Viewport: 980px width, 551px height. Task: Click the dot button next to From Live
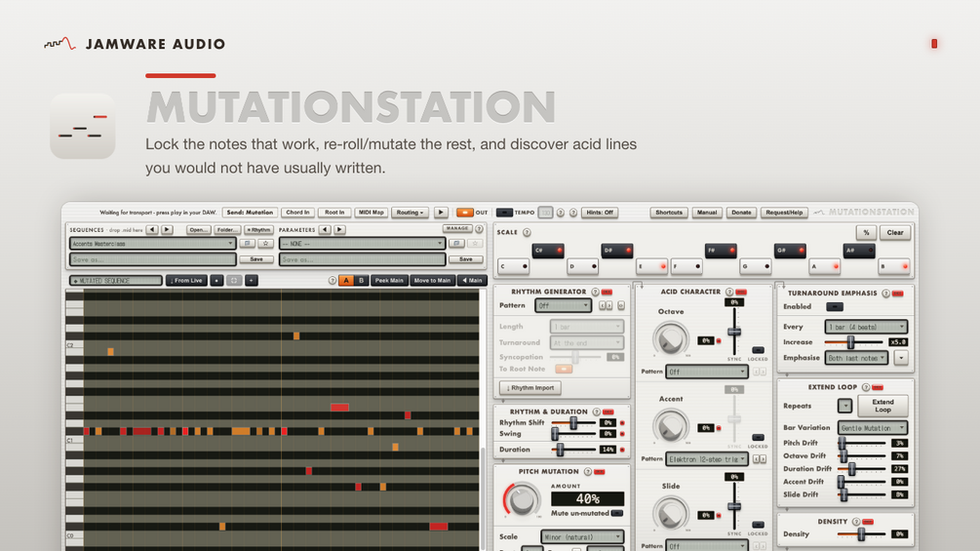216,281
